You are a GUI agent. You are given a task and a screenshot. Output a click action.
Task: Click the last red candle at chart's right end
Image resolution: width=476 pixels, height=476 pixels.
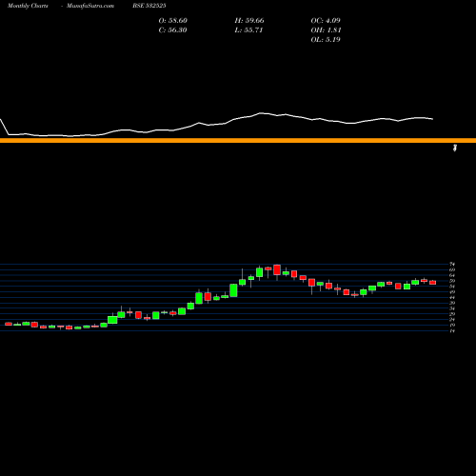coord(433,283)
